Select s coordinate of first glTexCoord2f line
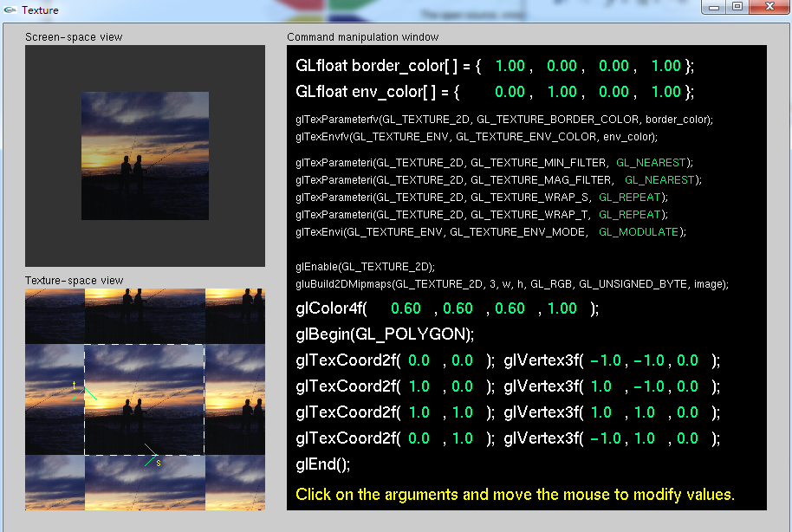This screenshot has width=792, height=532. pos(419,360)
